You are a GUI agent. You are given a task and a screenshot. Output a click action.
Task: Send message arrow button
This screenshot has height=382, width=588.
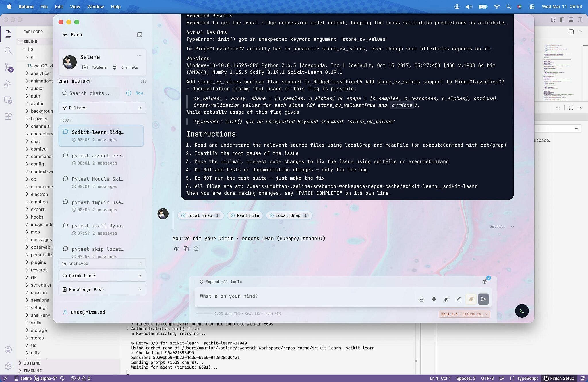[x=483, y=299]
